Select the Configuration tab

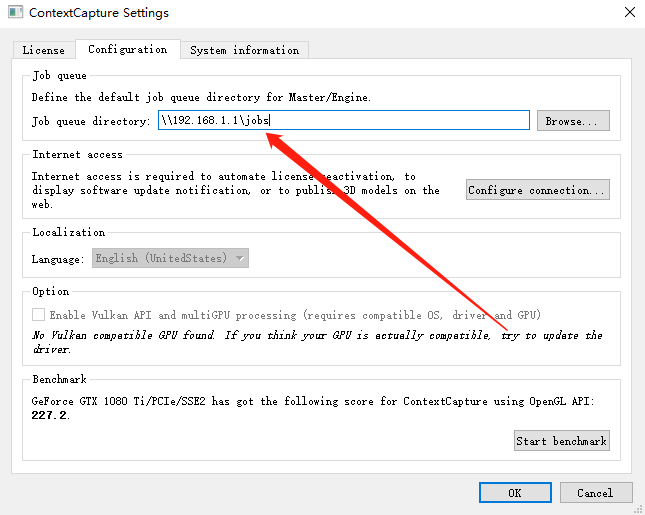coord(127,49)
